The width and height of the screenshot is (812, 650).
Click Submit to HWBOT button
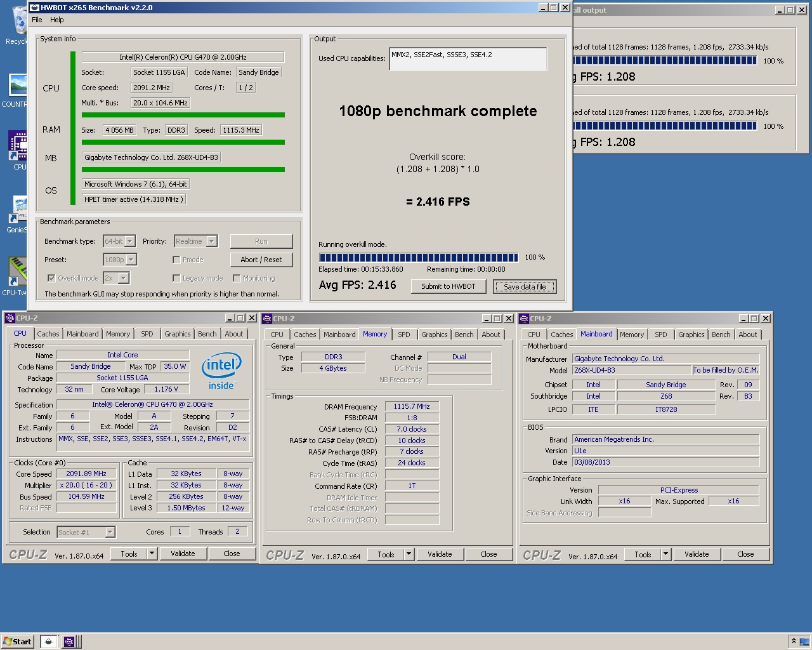(449, 286)
